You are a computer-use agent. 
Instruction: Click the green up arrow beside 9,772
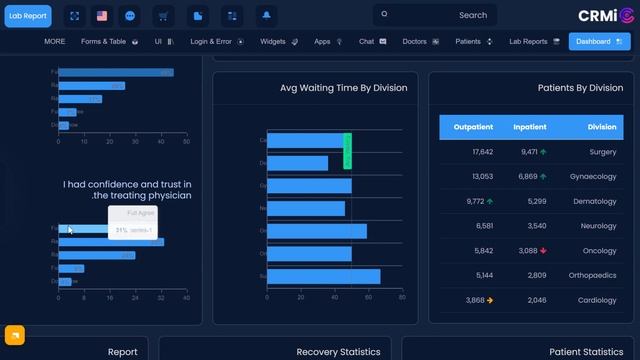[490, 201]
